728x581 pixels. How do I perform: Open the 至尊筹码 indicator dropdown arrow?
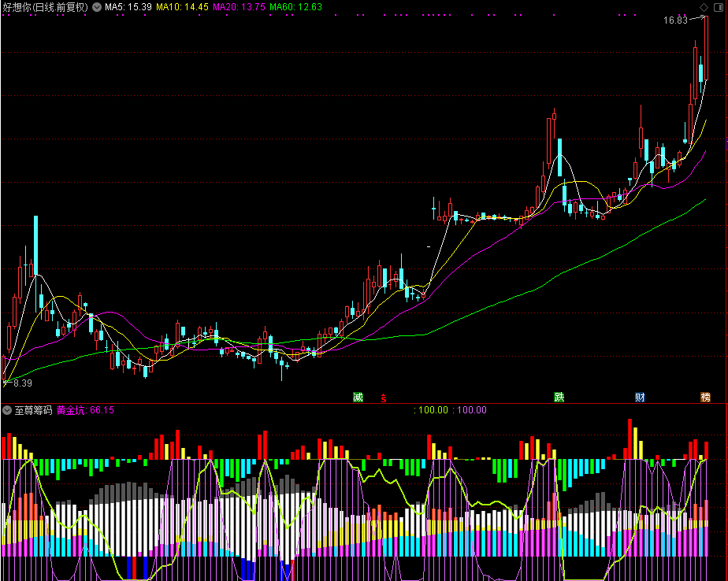click(x=7, y=410)
